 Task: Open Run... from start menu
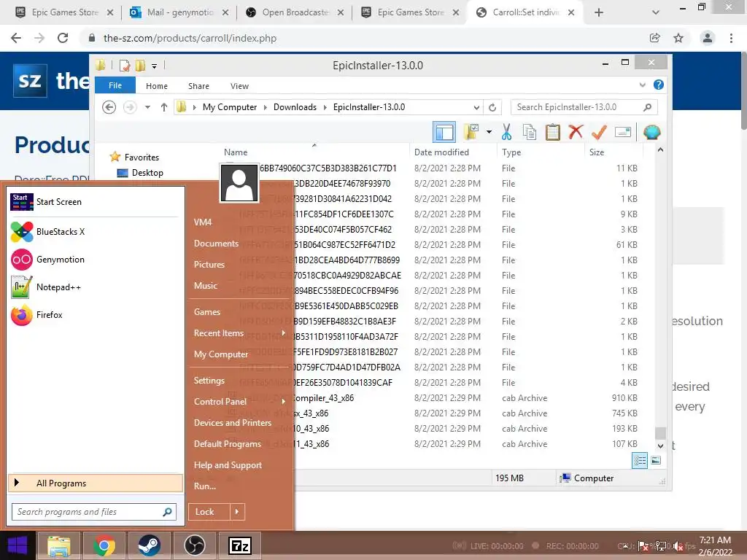coord(205,486)
